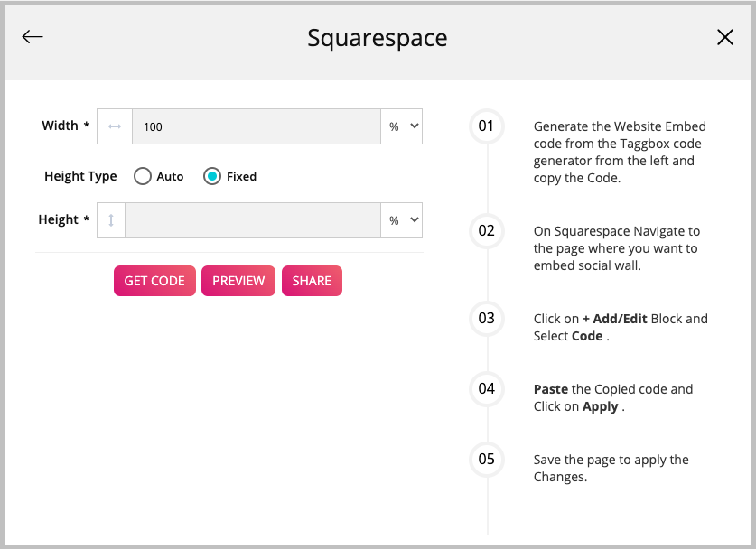Click the width resize arrow icon

(114, 126)
